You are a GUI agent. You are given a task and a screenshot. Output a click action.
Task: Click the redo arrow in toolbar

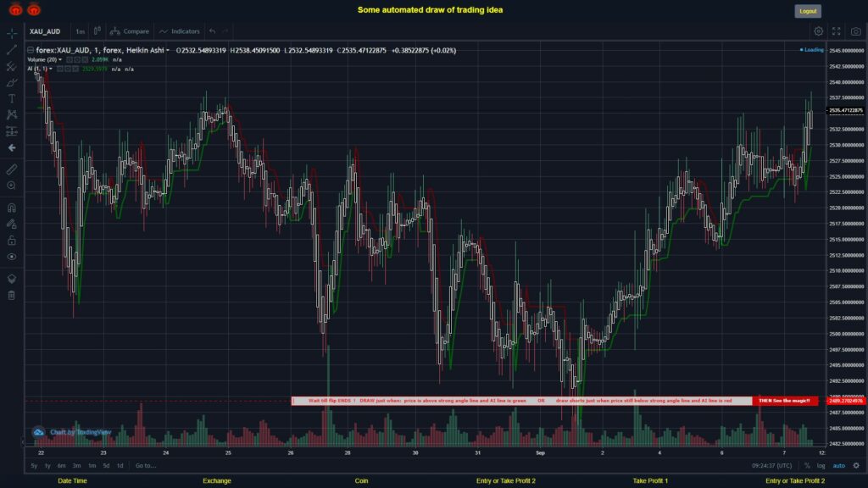point(225,31)
